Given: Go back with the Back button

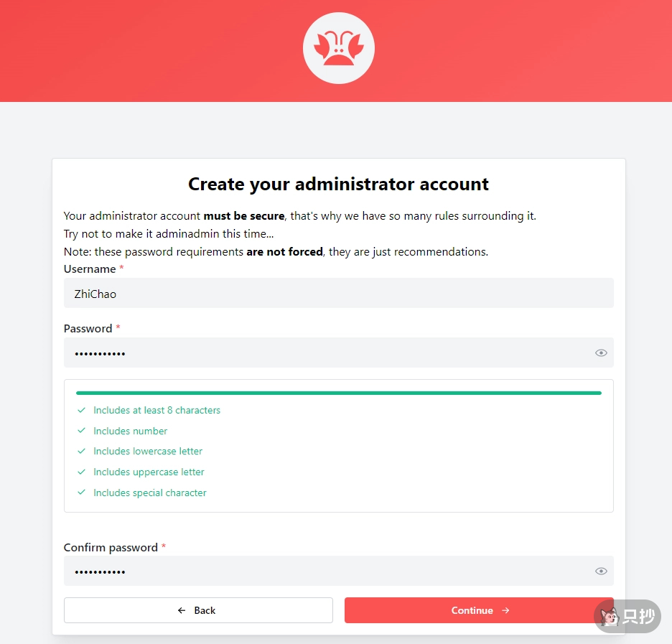Looking at the screenshot, I should [198, 610].
